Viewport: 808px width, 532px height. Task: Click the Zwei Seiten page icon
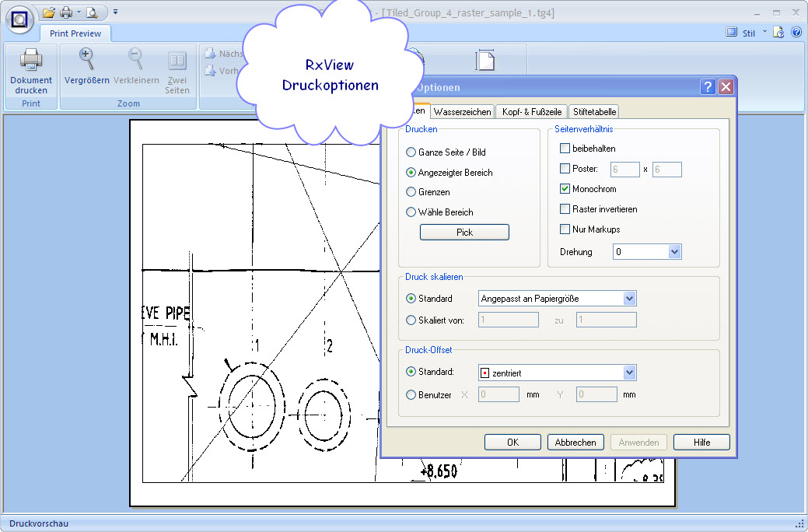click(x=177, y=61)
